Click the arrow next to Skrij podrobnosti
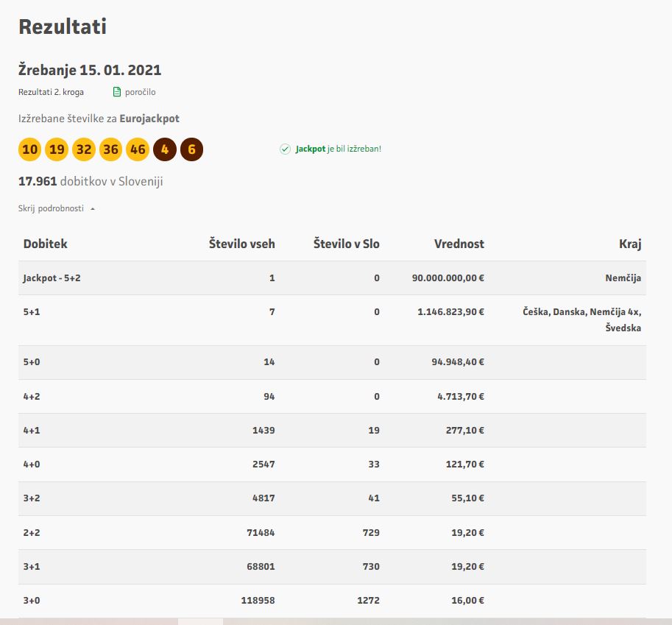This screenshot has width=672, height=625. 93,209
